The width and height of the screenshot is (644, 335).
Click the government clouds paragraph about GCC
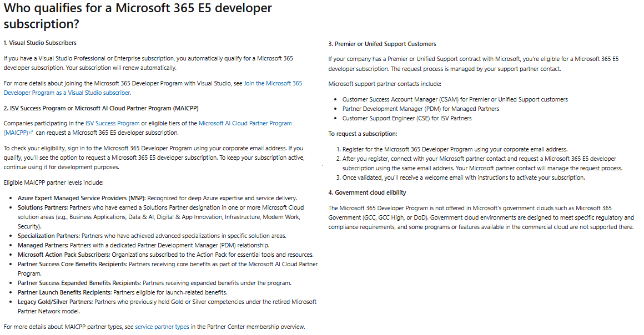[x=481, y=217]
